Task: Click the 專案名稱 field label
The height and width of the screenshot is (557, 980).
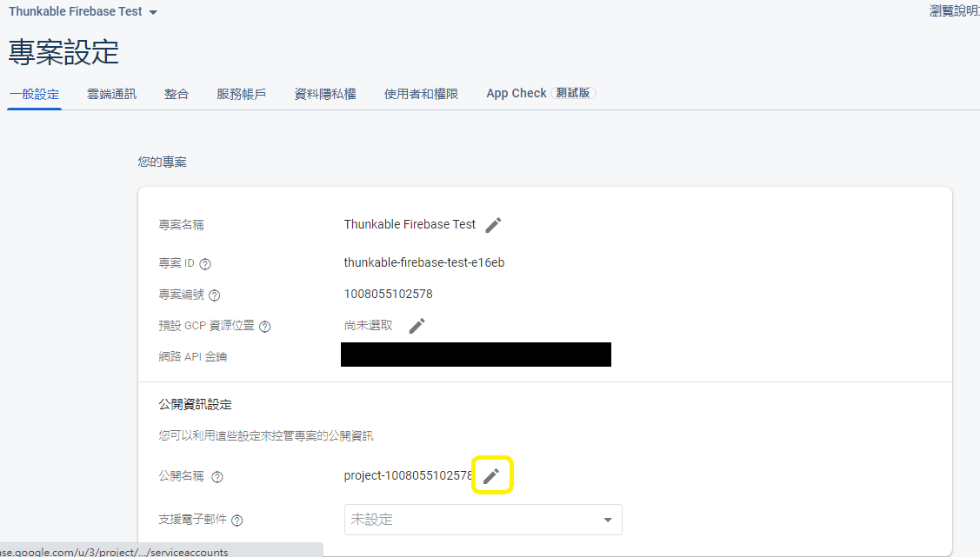Action: pos(181,225)
